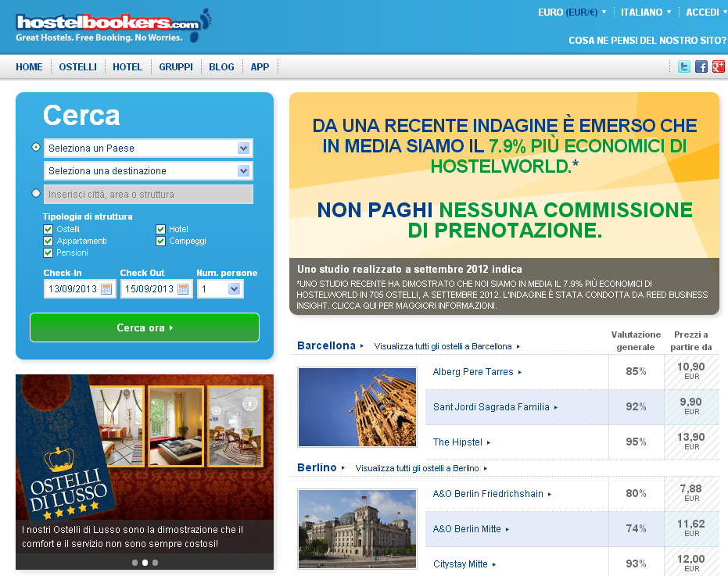Click the 7,88 EUR price cell
The height and width of the screenshot is (576, 728).
point(691,494)
